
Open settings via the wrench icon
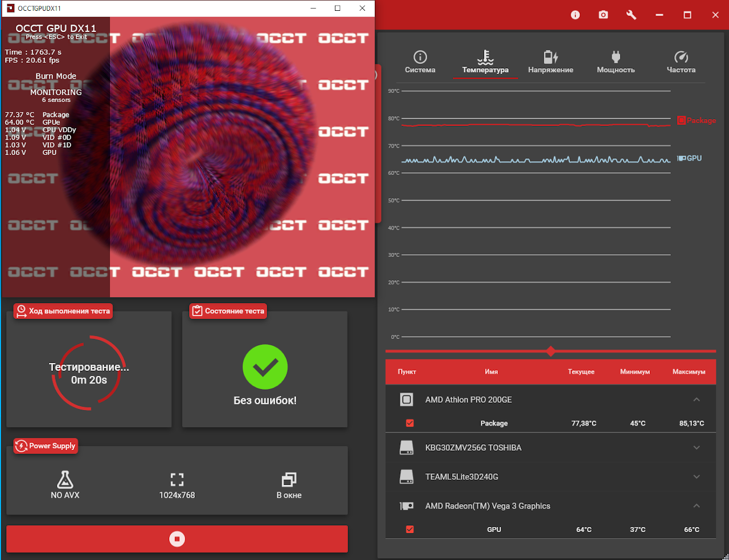pos(631,15)
